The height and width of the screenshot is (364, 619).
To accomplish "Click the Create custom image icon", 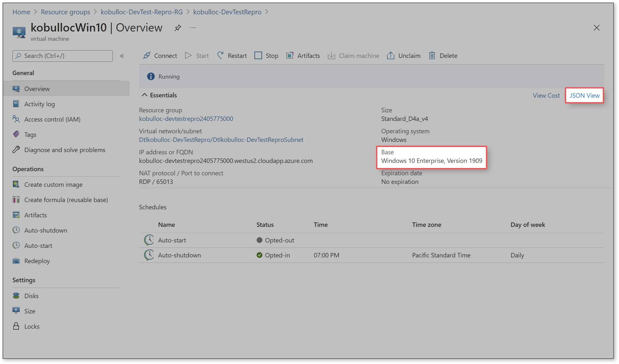I will (x=16, y=184).
